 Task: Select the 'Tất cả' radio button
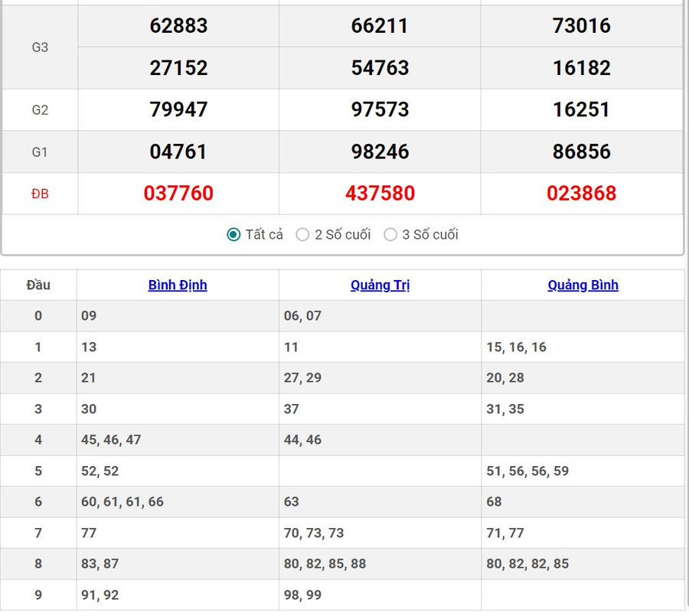click(x=234, y=235)
